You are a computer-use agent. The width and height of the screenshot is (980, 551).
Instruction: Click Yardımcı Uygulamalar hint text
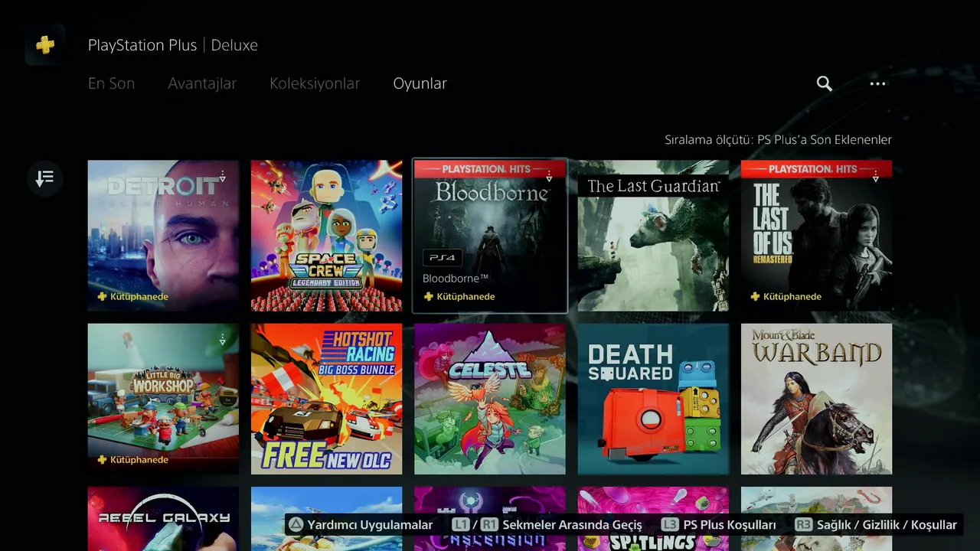point(370,525)
